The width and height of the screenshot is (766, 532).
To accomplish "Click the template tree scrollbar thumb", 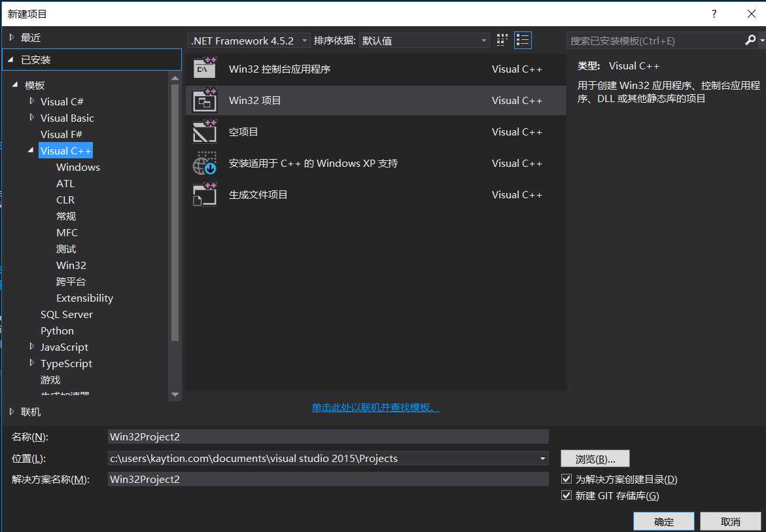I will (x=175, y=212).
